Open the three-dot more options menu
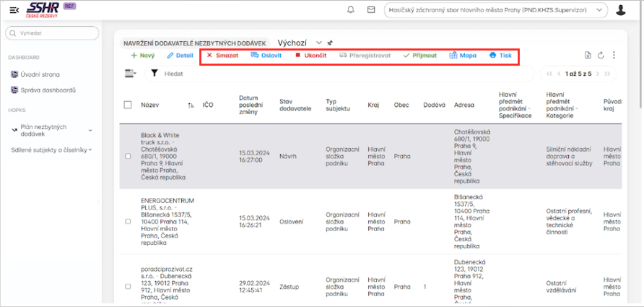Screen dimensions: 644x307 (614, 55)
